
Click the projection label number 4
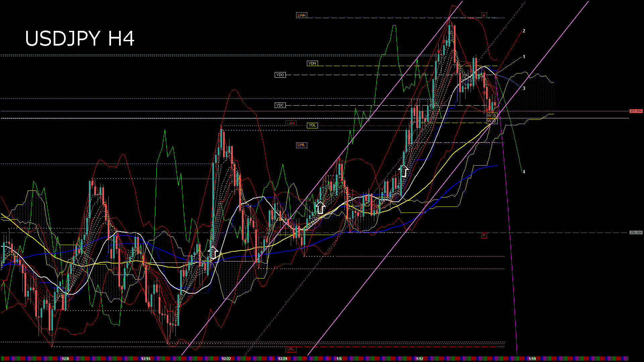point(524,172)
